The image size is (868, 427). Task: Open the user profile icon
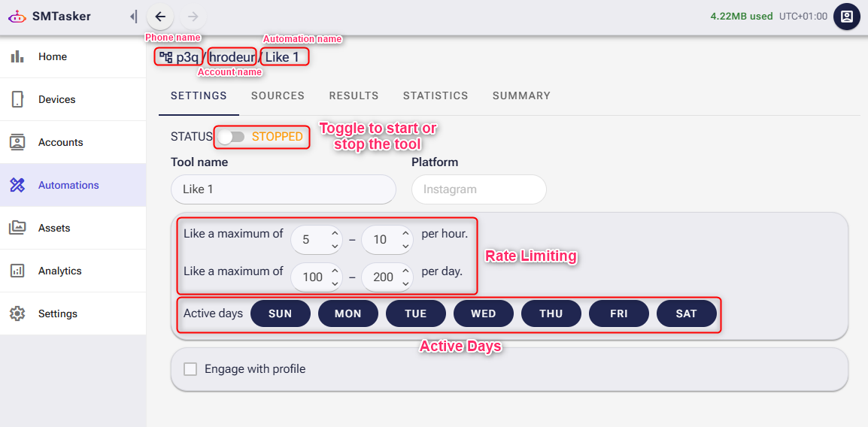(x=846, y=17)
